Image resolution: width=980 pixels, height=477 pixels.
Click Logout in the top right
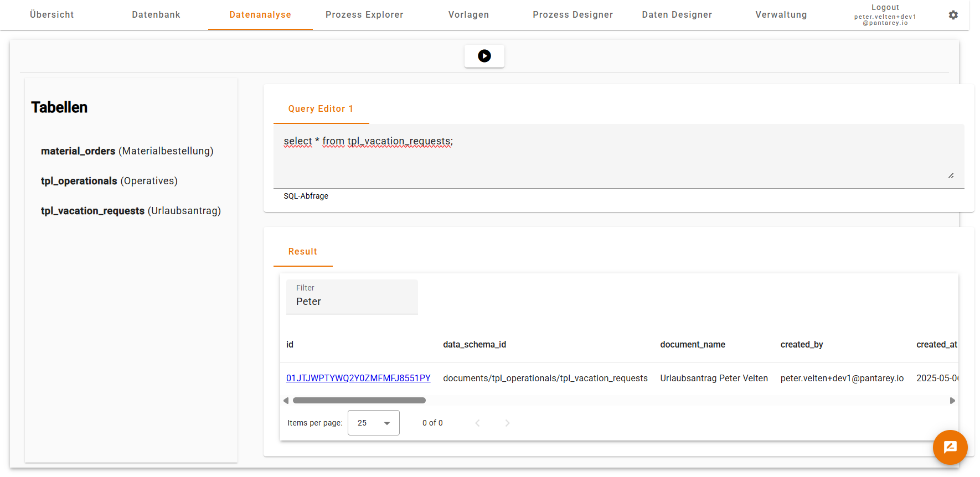(885, 8)
